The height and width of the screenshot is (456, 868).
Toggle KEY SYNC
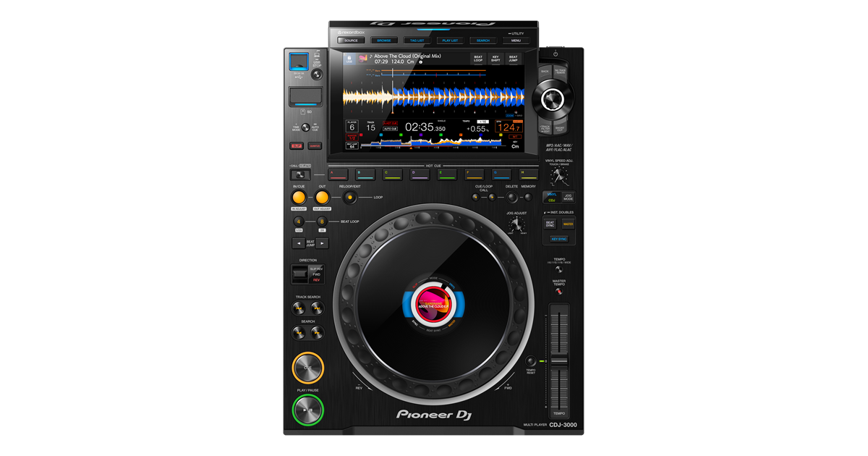(x=559, y=239)
